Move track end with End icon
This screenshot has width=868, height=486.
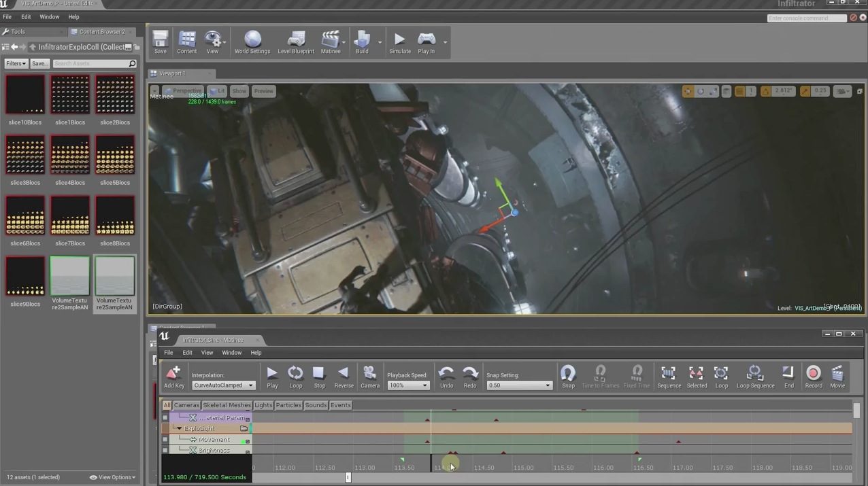coord(788,377)
